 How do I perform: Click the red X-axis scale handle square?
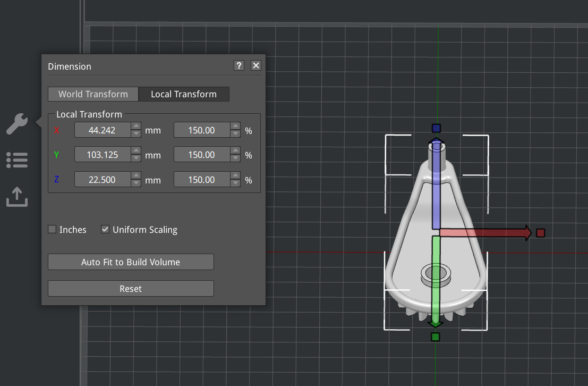pos(540,233)
